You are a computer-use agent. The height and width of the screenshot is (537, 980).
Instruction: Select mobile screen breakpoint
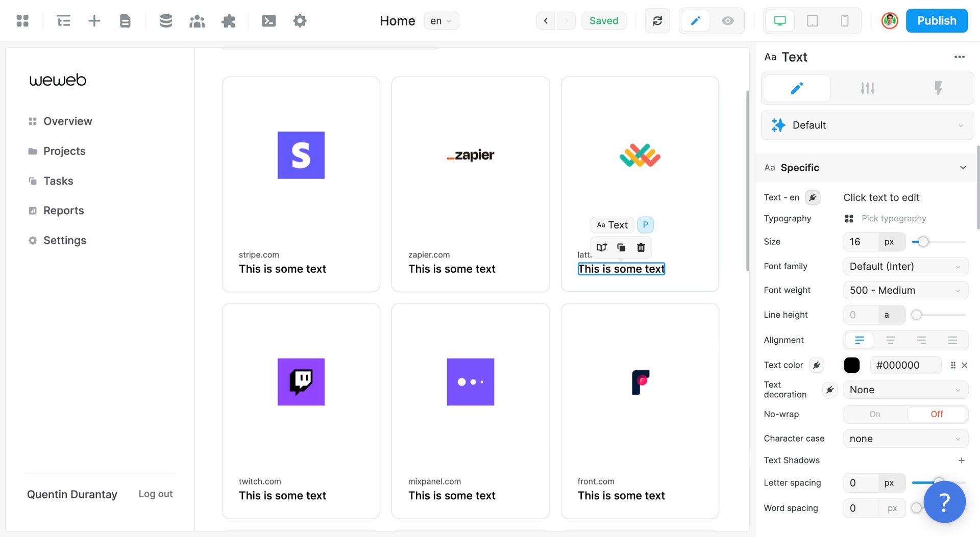click(x=845, y=21)
